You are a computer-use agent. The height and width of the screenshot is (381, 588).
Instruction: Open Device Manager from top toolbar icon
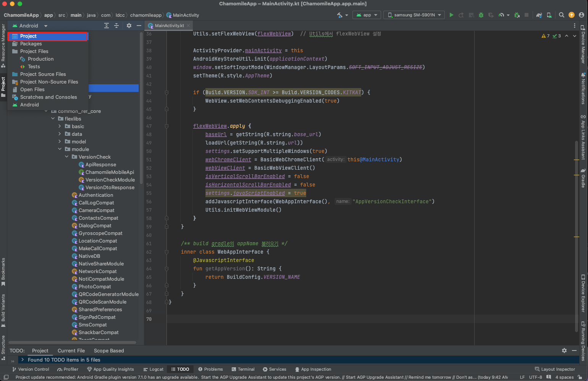pyautogui.click(x=549, y=15)
